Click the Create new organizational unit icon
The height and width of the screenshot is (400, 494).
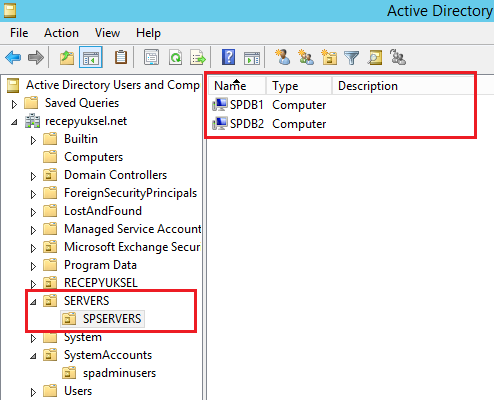[x=329, y=57]
